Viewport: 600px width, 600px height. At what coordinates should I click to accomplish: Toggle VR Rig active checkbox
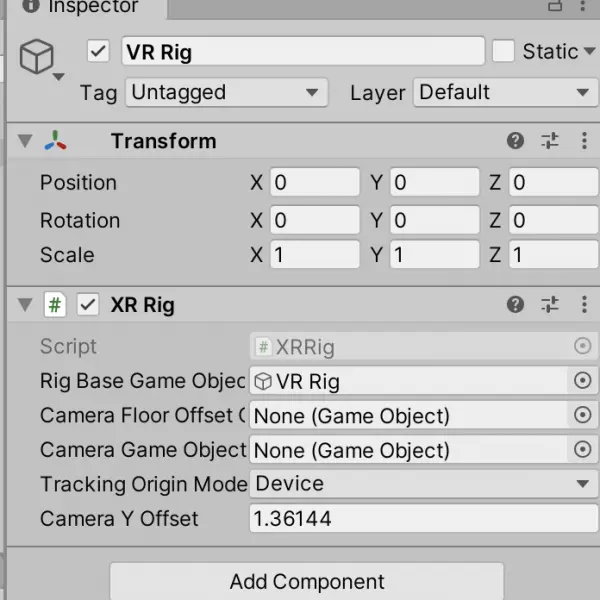[x=98, y=51]
